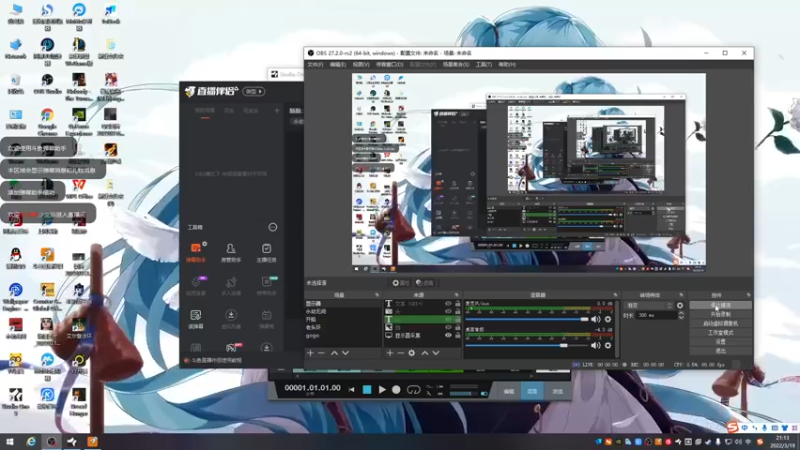
Task: Pop out the 来源 dock panel
Action: click(456, 295)
